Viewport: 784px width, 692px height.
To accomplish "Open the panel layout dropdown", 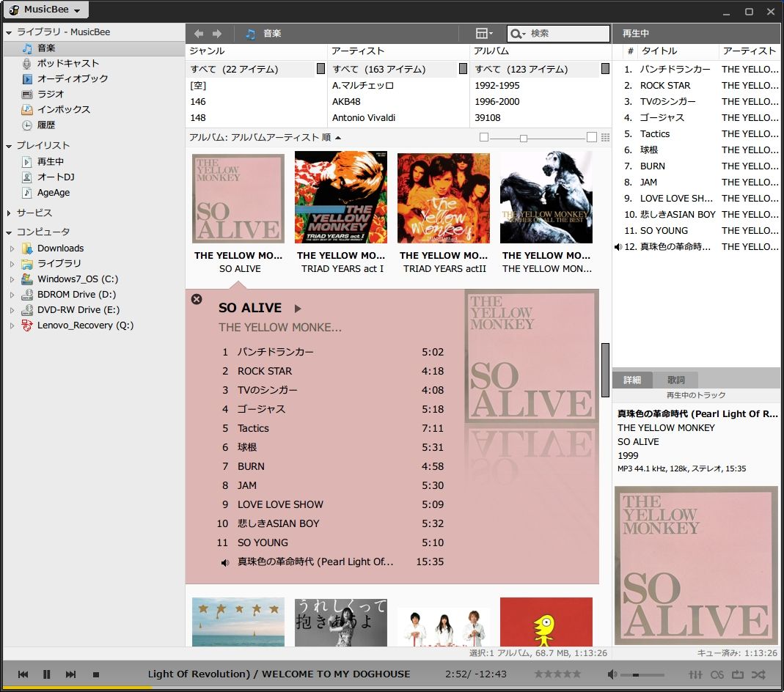I will [x=484, y=34].
